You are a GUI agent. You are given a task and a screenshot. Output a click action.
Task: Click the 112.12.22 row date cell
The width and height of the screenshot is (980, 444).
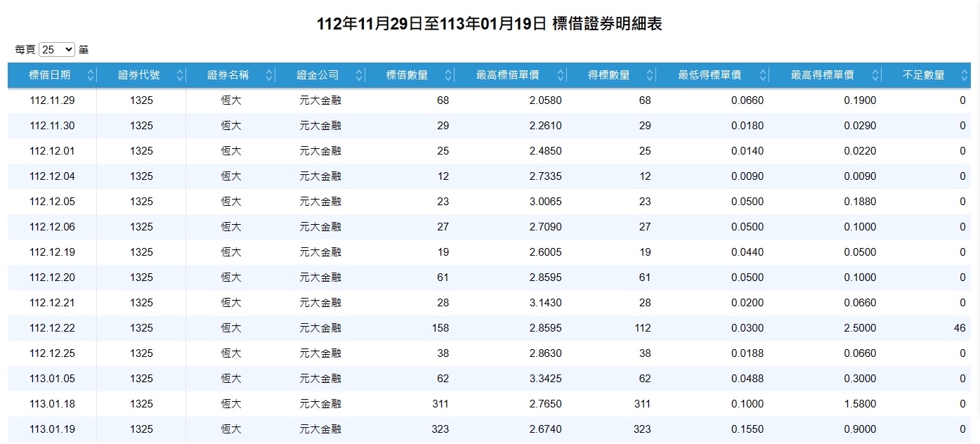[52, 328]
